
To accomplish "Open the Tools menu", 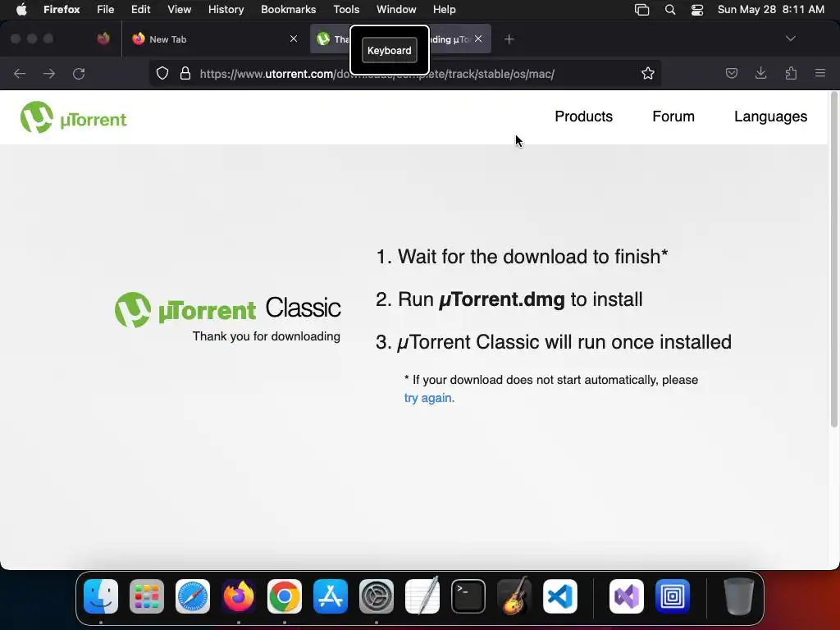I will click(346, 10).
